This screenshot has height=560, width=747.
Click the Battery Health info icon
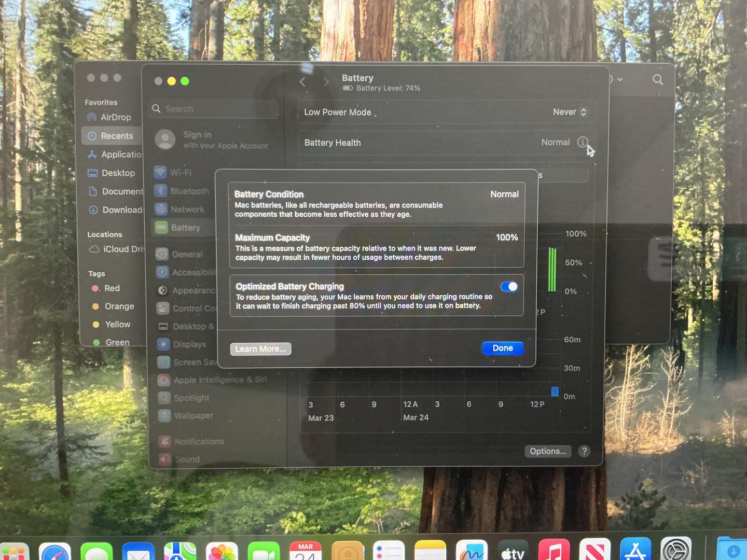pos(583,142)
